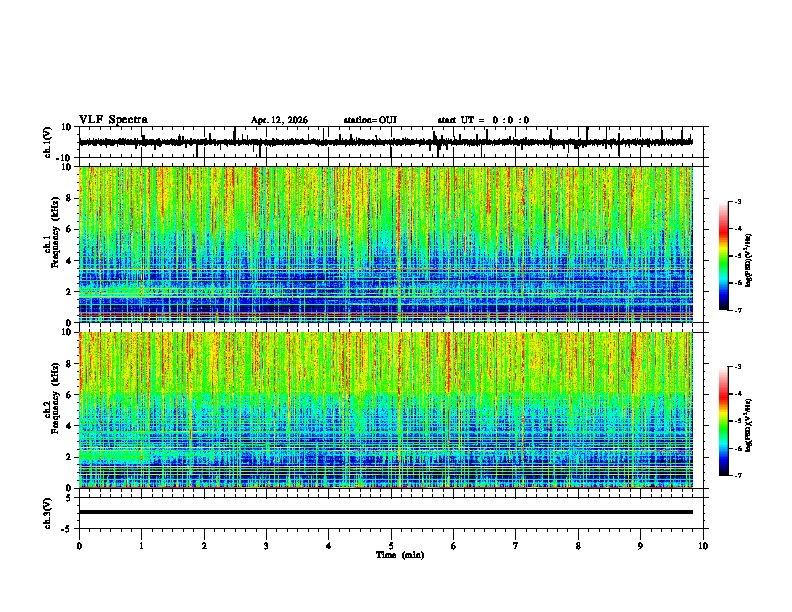
Task: Click the '-3' label on ch.2 colorbar
Action: tap(738, 367)
